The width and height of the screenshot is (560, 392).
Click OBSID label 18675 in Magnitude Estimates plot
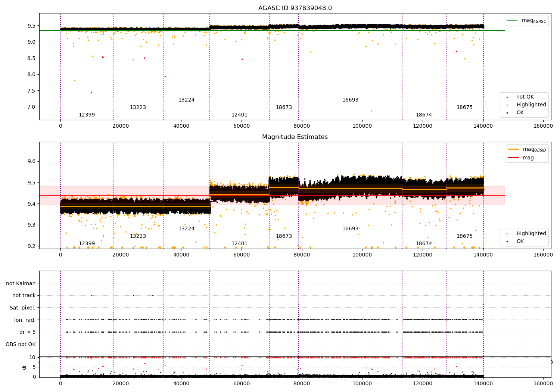click(x=464, y=236)
